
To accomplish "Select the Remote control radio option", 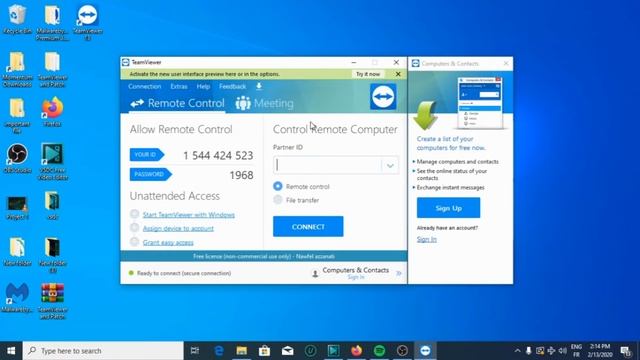I will coord(278,186).
